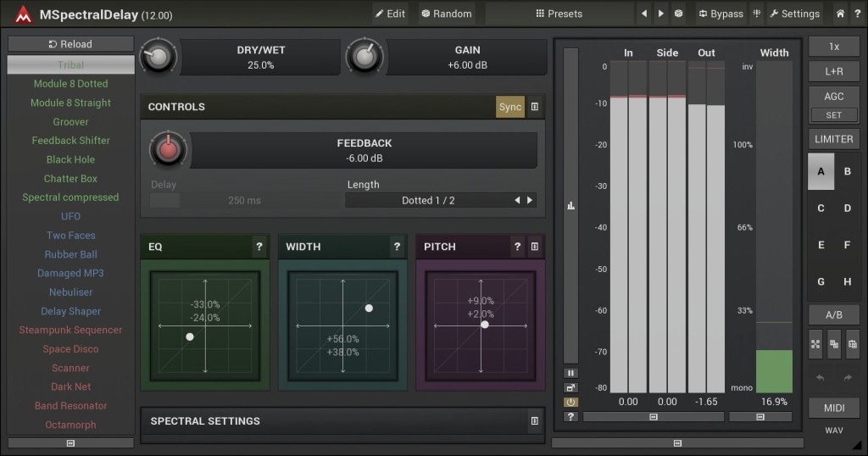Pop out the meters into separate window

click(570, 387)
